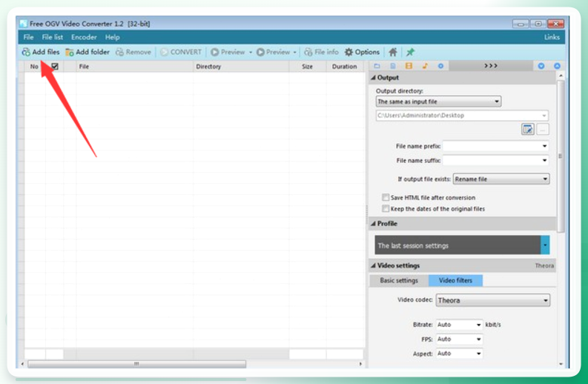The image size is (588, 384).
Task: Click the orange film strip icon
Action: pyautogui.click(x=409, y=66)
